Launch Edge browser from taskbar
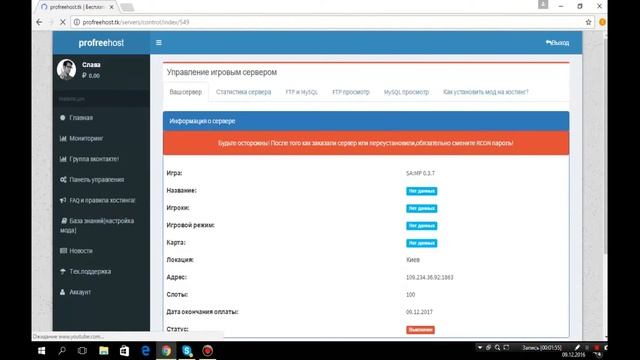The image size is (640, 360). [x=145, y=351]
